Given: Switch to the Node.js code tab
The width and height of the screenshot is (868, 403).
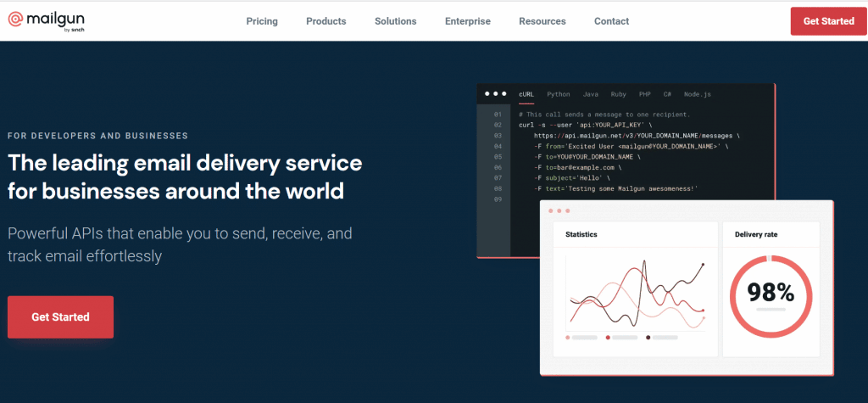Looking at the screenshot, I should [x=698, y=94].
